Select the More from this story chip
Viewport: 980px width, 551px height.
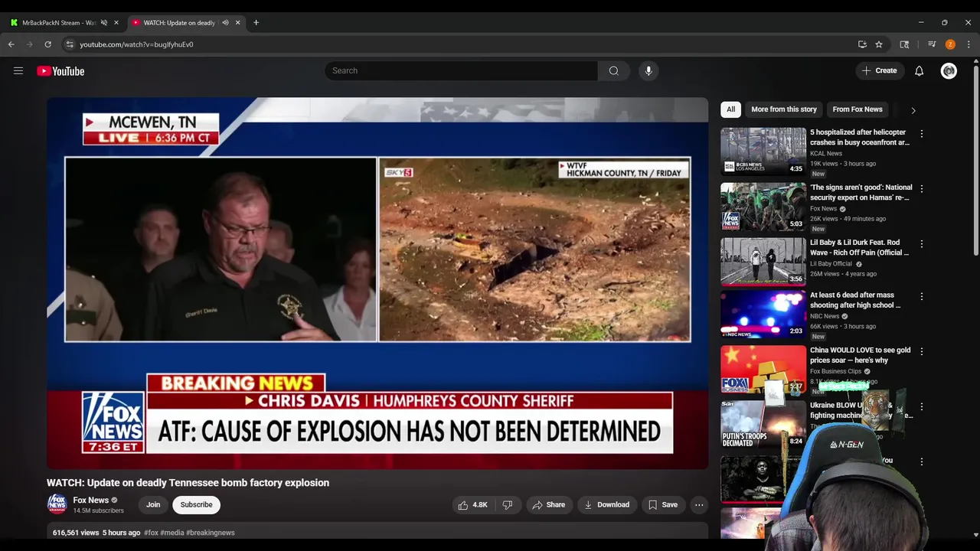[784, 109]
